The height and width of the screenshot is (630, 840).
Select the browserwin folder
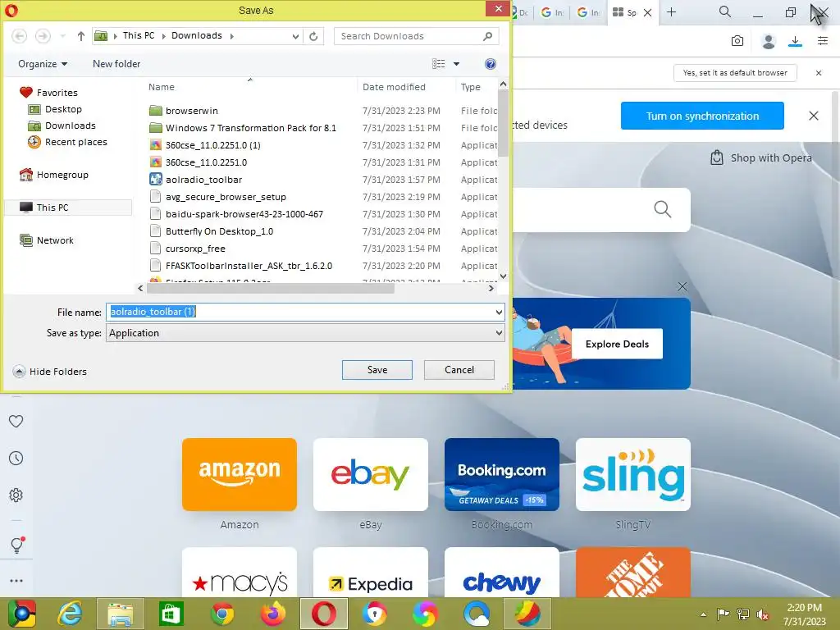coord(191,111)
